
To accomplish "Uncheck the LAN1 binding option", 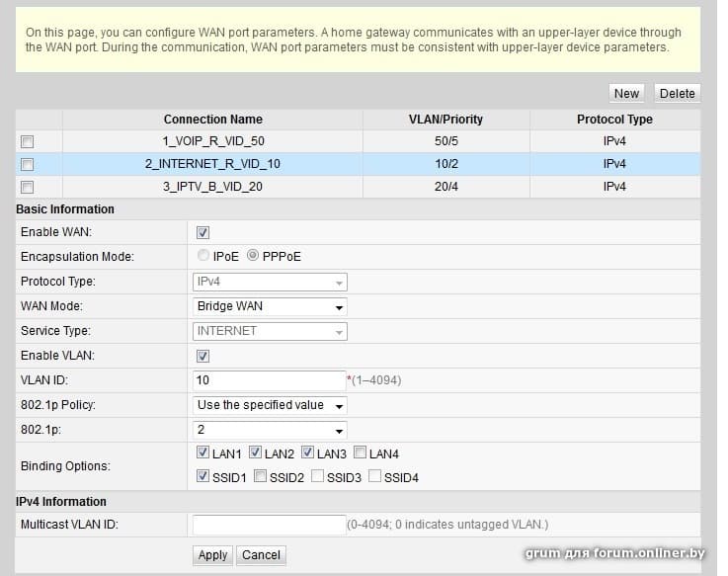I will 203,453.
